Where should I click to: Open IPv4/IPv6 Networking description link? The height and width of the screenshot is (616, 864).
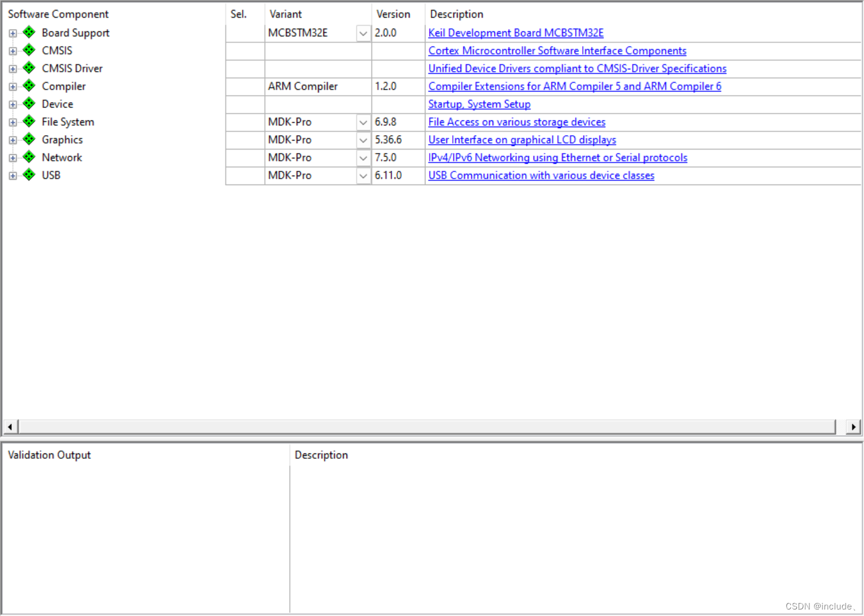558,157
